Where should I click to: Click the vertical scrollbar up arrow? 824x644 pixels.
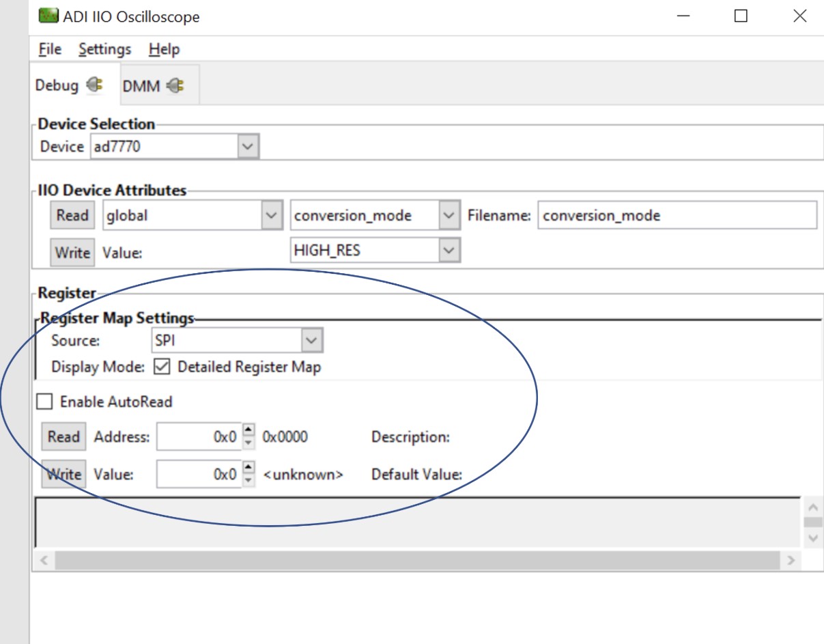[x=812, y=507]
